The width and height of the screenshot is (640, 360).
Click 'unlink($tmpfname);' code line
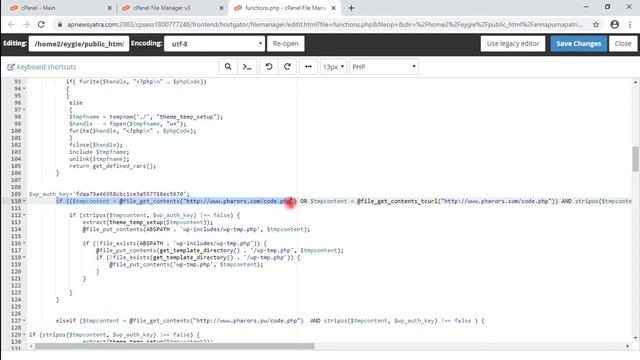tap(99, 159)
